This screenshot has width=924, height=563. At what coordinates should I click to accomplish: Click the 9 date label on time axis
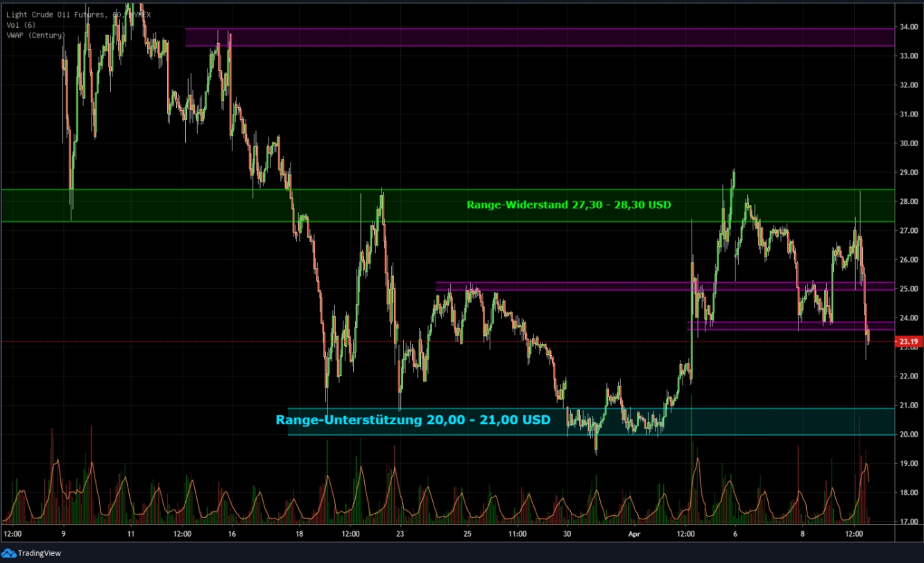[63, 535]
